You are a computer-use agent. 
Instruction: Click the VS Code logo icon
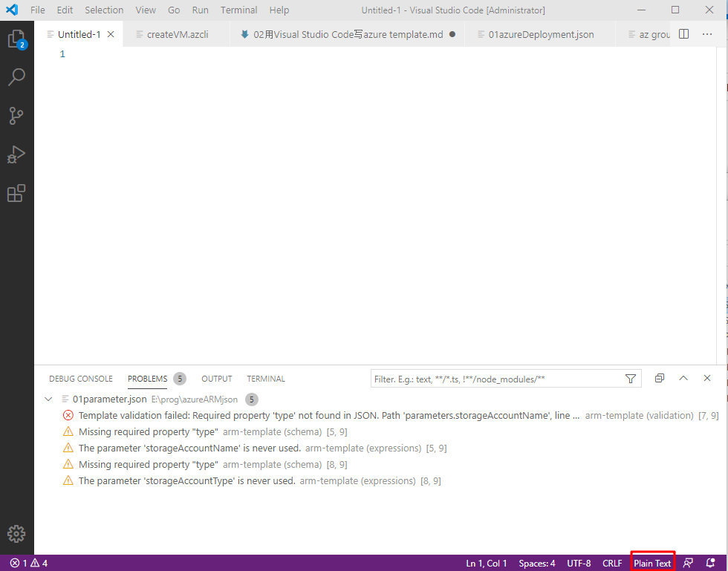coord(12,10)
